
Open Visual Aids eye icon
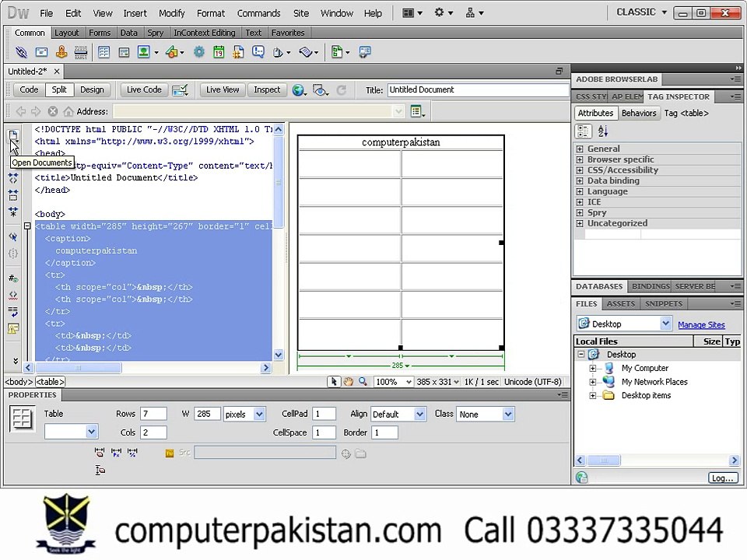tap(320, 89)
